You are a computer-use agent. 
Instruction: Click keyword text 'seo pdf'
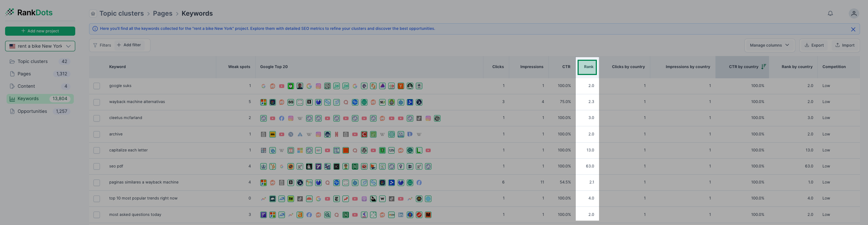[x=116, y=166]
